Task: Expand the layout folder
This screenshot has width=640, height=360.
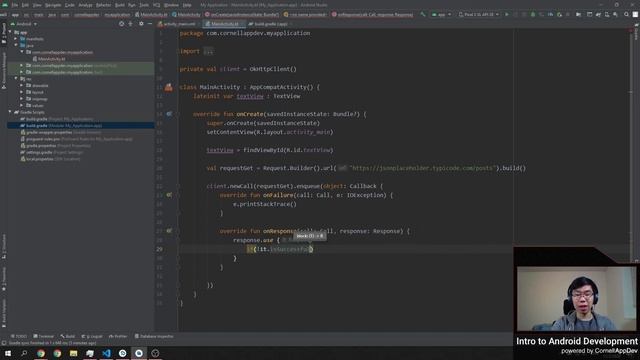Action: (22, 92)
